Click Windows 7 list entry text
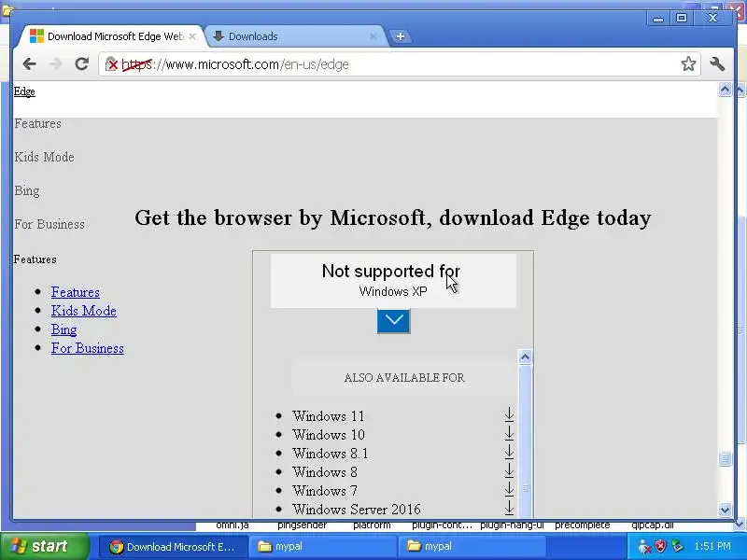The image size is (747, 560). point(324,491)
